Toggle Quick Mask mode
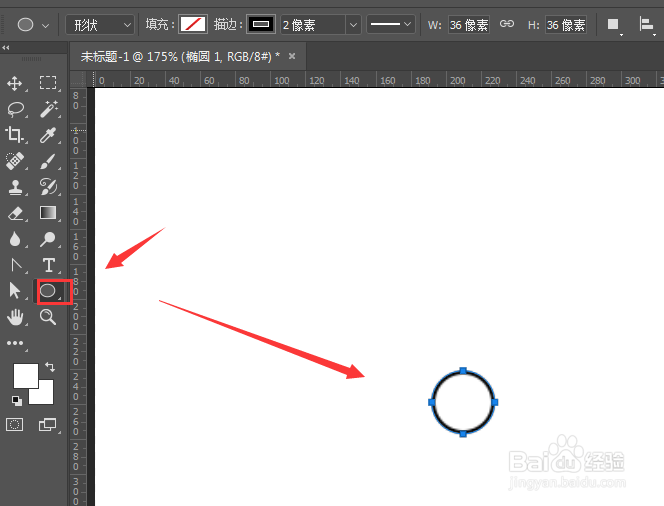This screenshot has width=664, height=506. coord(14,424)
